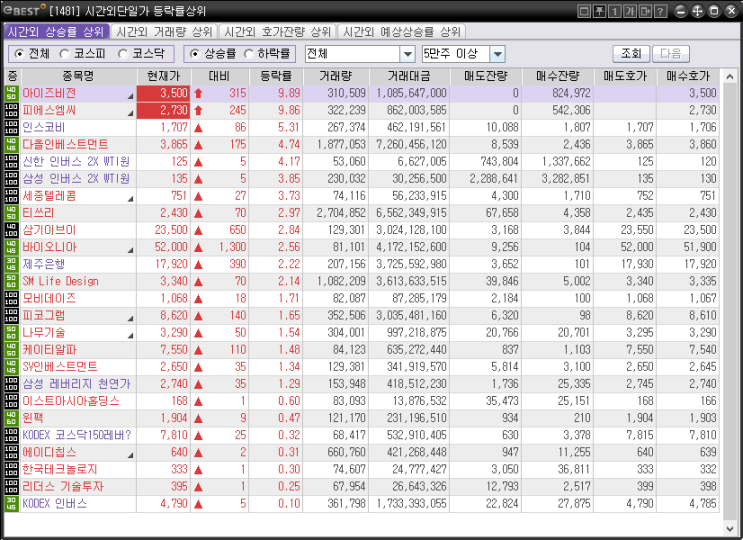
Task: Click the margin badge icon beside 티쓰리
Action: (11, 213)
